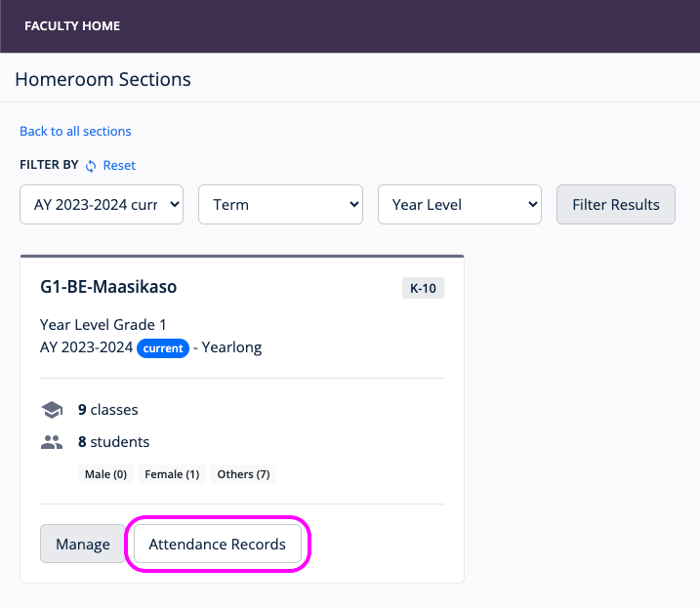Click the G1-BE-Maasikaso section title
This screenshot has width=700, height=607.
coord(108,287)
